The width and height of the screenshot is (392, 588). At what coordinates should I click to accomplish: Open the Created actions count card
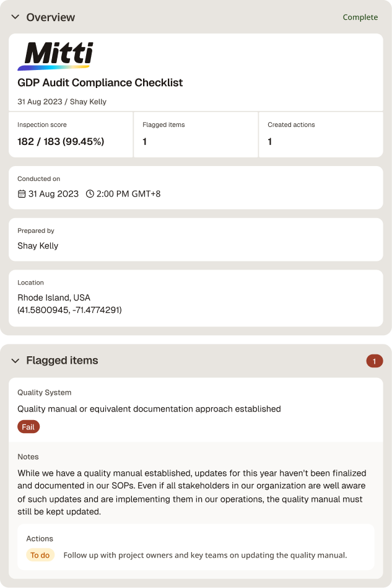(x=321, y=134)
